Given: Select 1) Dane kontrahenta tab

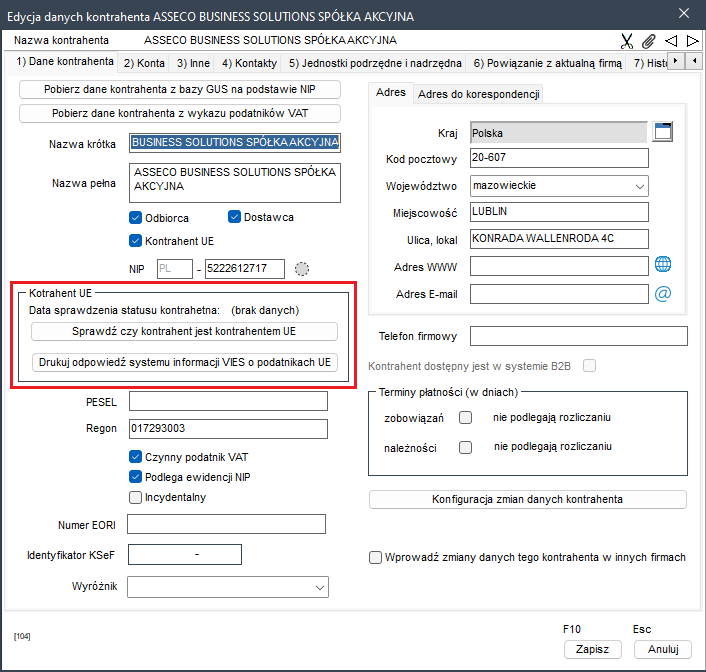Looking at the screenshot, I should click(65, 62).
